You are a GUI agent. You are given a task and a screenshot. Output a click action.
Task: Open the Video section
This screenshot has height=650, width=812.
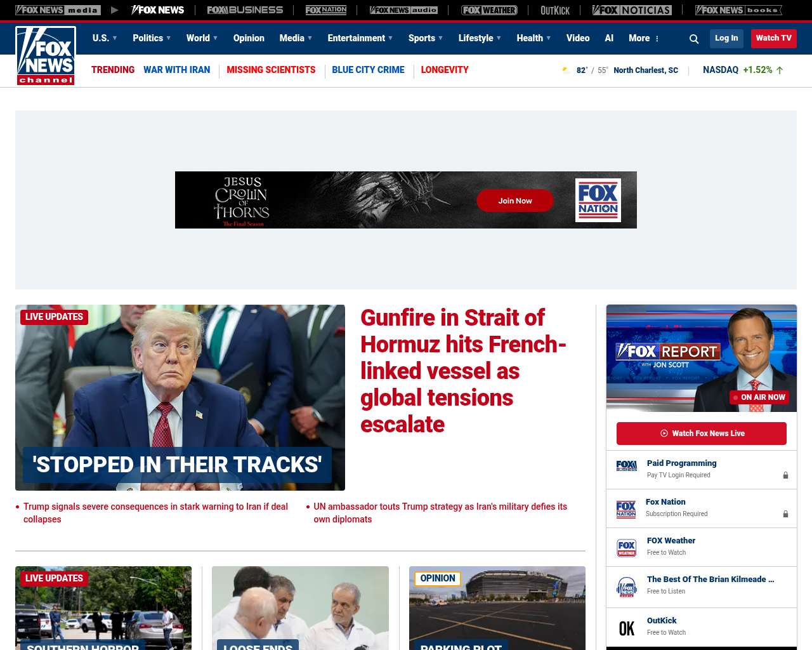pos(578,38)
